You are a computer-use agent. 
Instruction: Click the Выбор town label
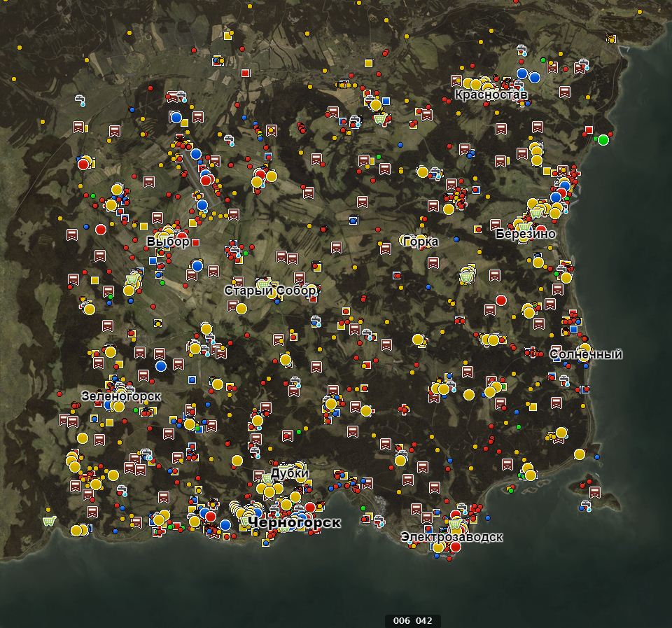click(x=168, y=242)
